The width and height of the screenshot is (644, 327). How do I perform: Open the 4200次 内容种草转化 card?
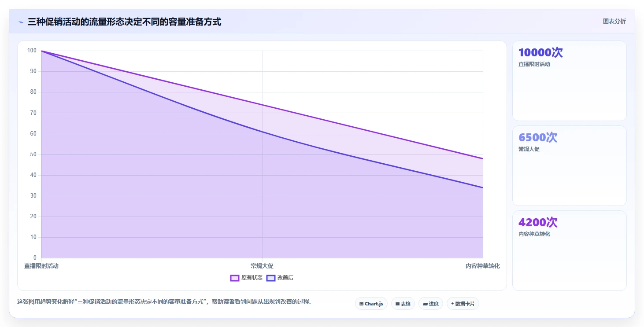[x=569, y=251]
